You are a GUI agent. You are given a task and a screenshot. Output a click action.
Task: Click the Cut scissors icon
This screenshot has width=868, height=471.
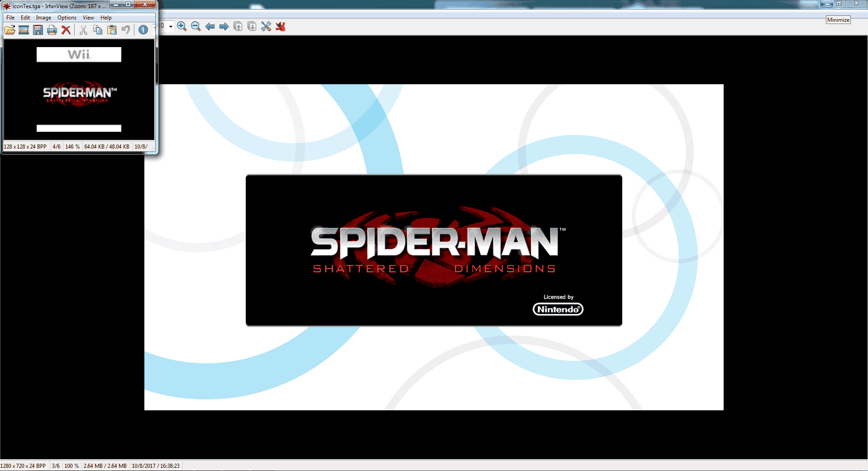pyautogui.click(x=83, y=30)
